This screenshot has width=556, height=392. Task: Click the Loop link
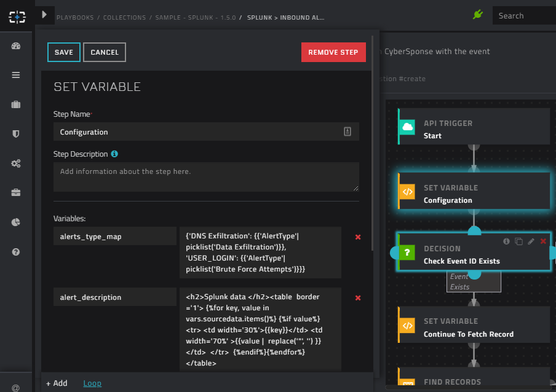coord(92,383)
